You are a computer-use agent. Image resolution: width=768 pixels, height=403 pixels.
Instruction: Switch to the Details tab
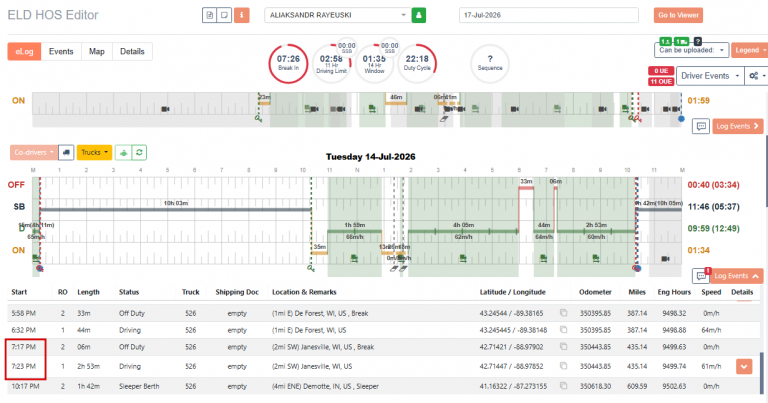click(132, 51)
